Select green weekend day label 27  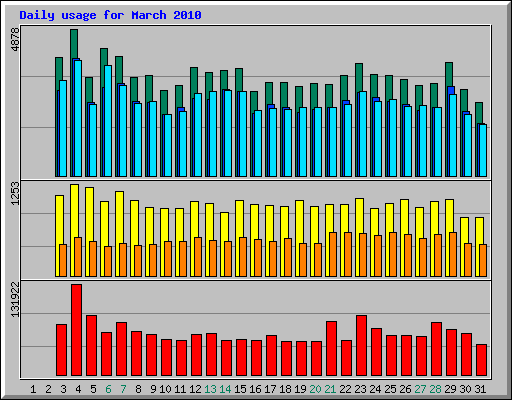click(420, 389)
